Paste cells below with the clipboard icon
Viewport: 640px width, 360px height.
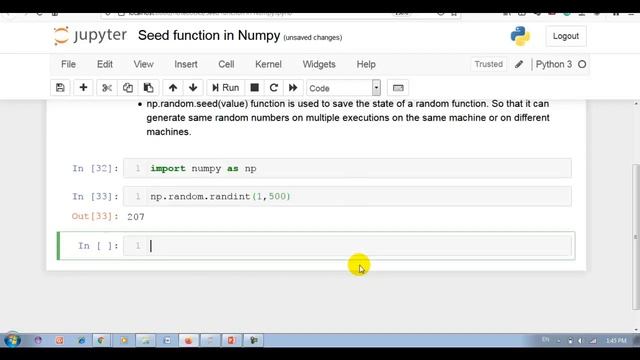[148, 88]
